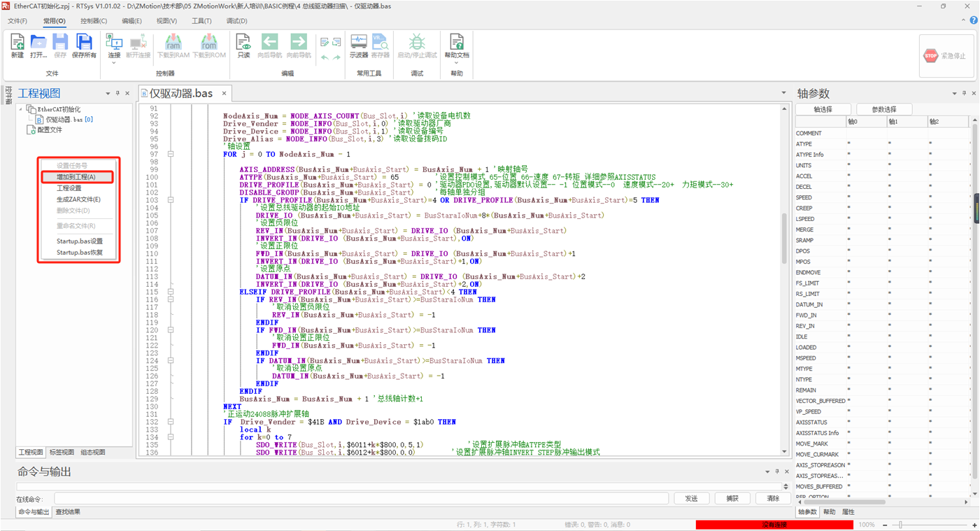The width and height of the screenshot is (980, 531).
Task: Switch to the 查找结果 tab
Action: pyautogui.click(x=68, y=512)
